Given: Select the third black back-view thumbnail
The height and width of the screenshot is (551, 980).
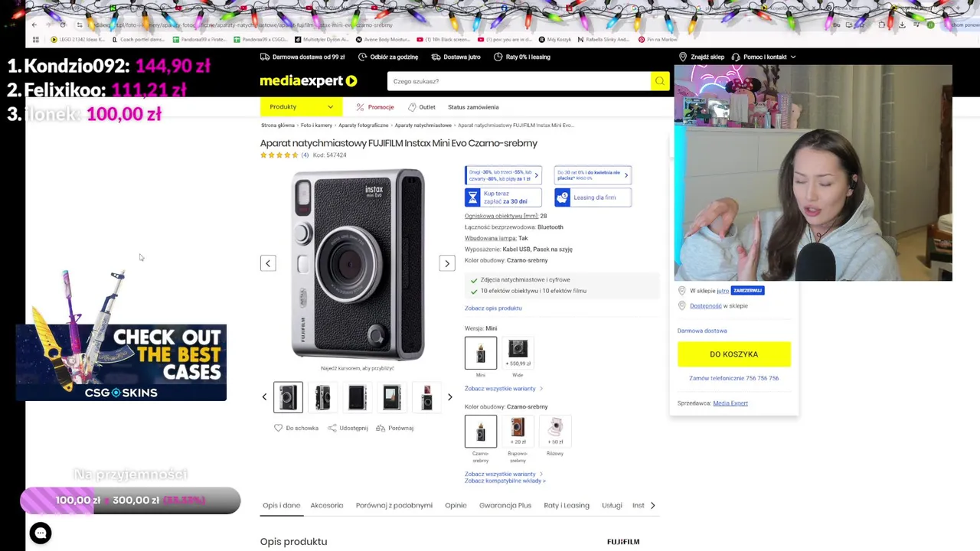Looking at the screenshot, I should click(358, 397).
